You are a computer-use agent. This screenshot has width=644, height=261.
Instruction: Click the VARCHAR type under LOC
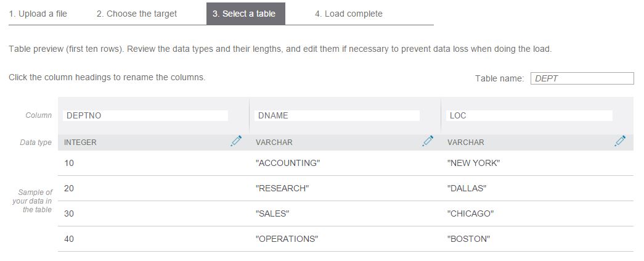click(x=466, y=143)
